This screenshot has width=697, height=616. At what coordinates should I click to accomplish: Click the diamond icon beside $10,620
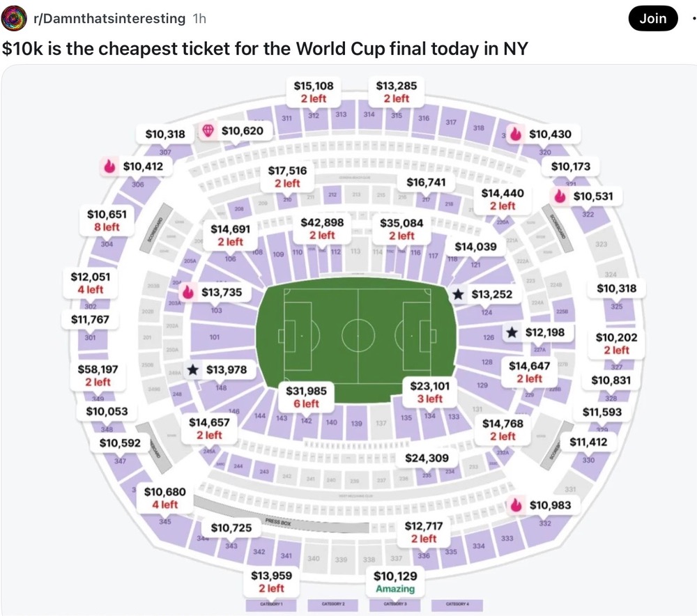208,131
